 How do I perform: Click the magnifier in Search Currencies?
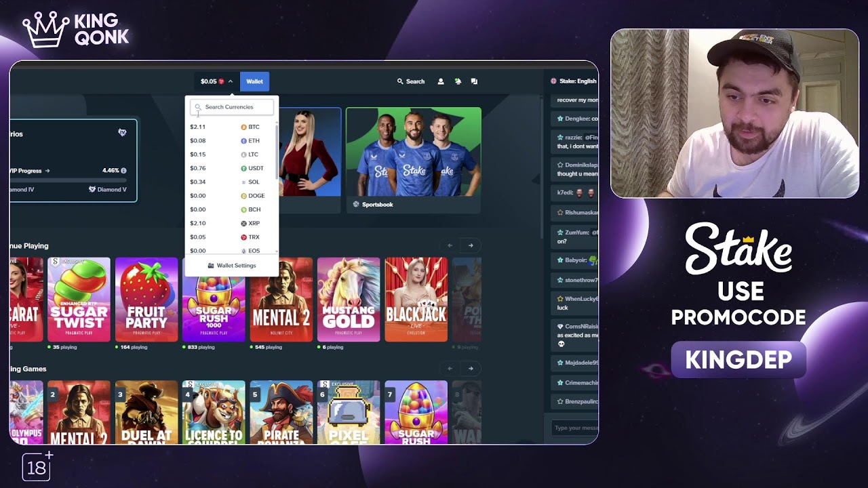[198, 107]
